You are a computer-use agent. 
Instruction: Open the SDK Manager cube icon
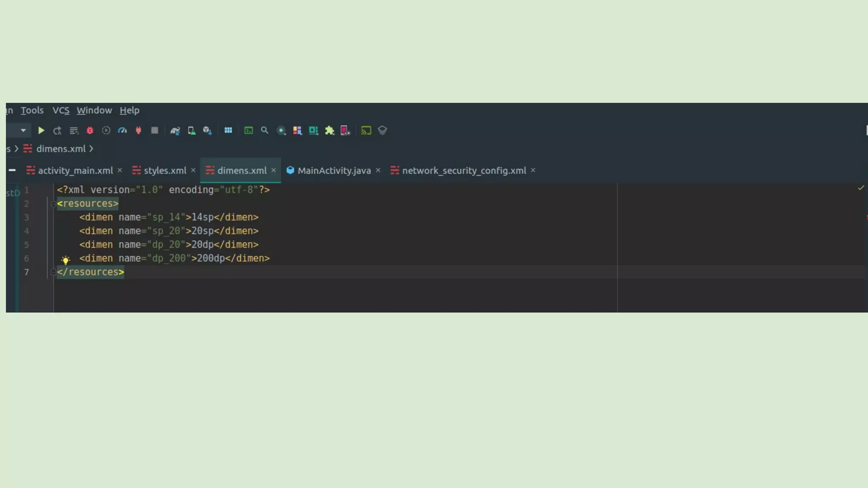click(x=207, y=130)
